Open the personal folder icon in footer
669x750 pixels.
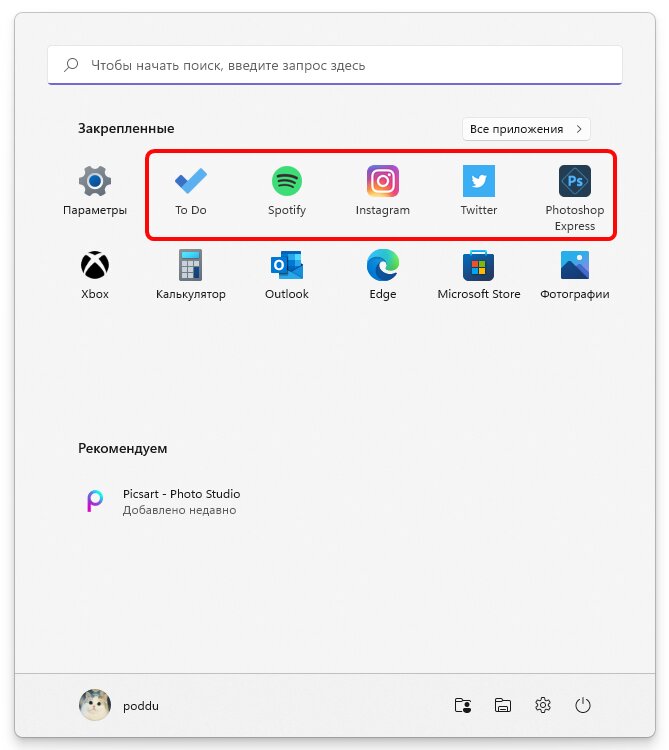tap(462, 706)
